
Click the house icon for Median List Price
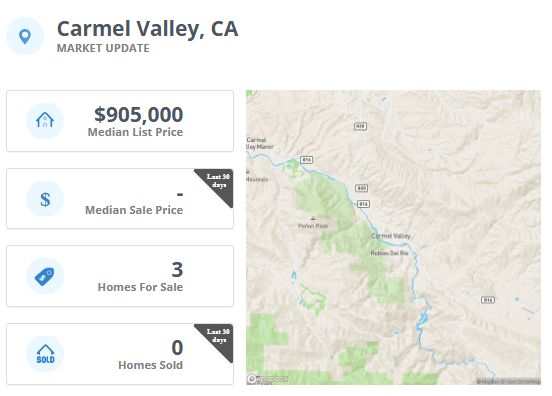click(45, 120)
